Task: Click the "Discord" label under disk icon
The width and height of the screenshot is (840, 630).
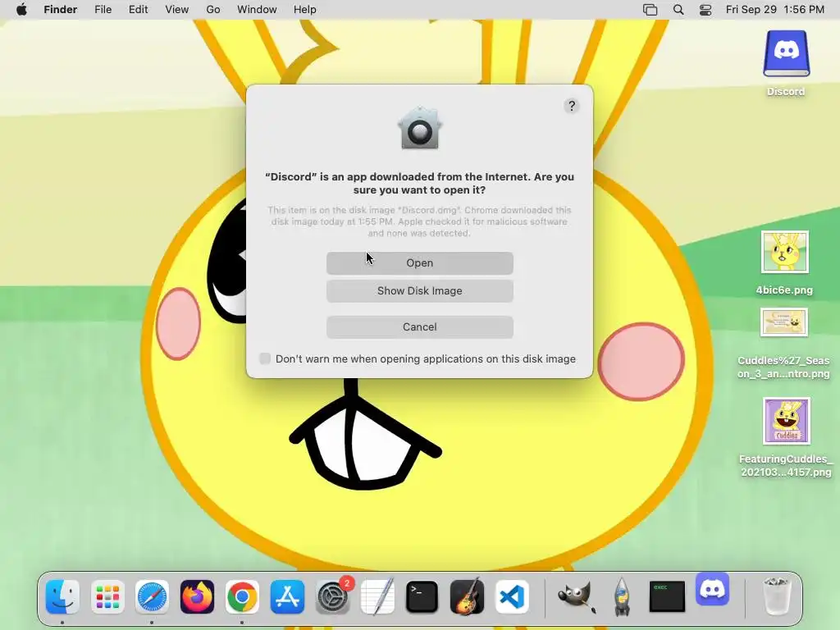Action: click(786, 92)
